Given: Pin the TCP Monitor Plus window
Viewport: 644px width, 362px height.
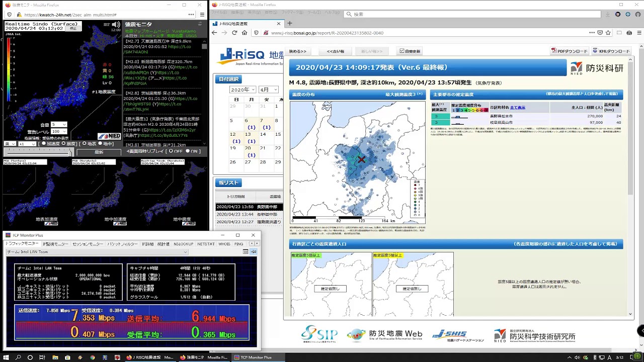Looking at the screenshot, I should [x=254, y=251].
